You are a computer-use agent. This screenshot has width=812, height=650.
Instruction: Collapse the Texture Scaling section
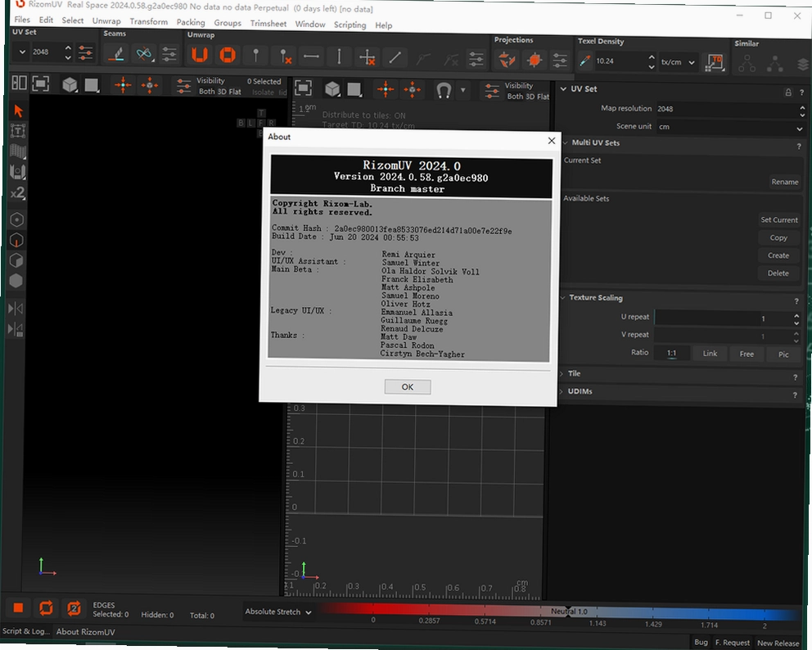pyautogui.click(x=563, y=297)
